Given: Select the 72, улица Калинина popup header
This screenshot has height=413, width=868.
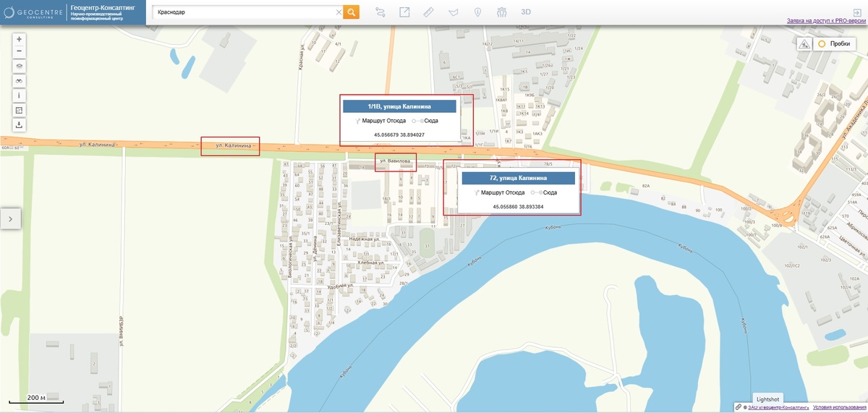Looking at the screenshot, I should tap(518, 178).
